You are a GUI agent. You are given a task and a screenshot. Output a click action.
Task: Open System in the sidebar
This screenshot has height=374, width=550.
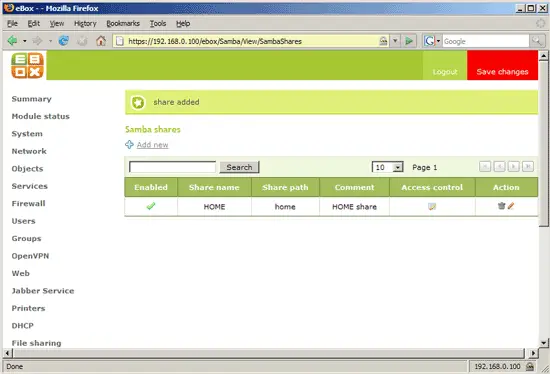coord(27,134)
